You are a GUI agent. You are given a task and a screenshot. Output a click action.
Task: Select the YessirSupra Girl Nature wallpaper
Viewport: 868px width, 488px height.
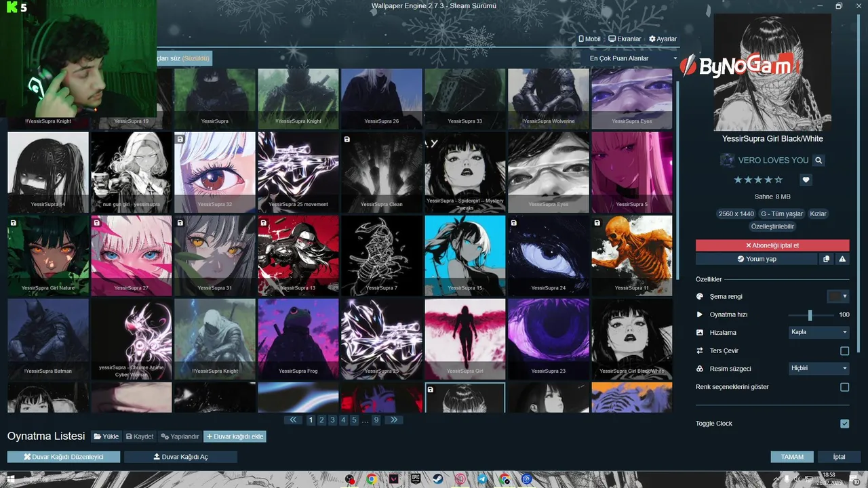(47, 256)
